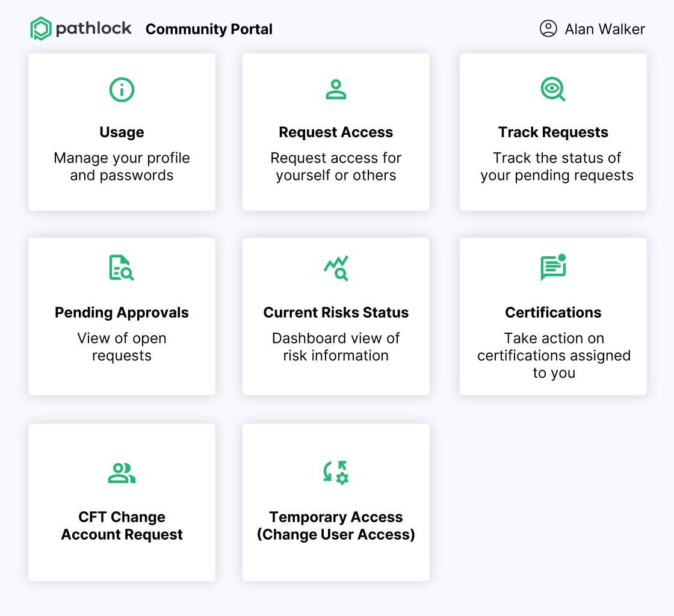Open Pending Approvals title text
Image resolution: width=674 pixels, height=616 pixels.
tap(122, 313)
